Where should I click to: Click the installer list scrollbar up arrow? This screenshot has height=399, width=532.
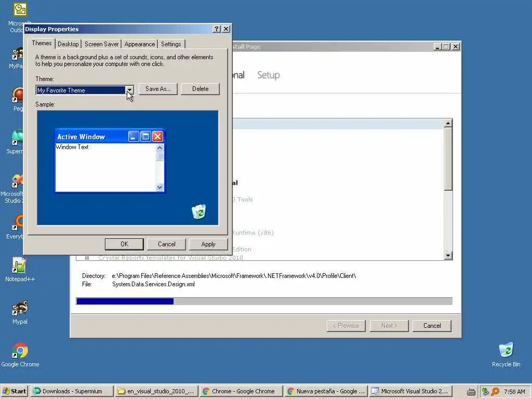coord(448,123)
